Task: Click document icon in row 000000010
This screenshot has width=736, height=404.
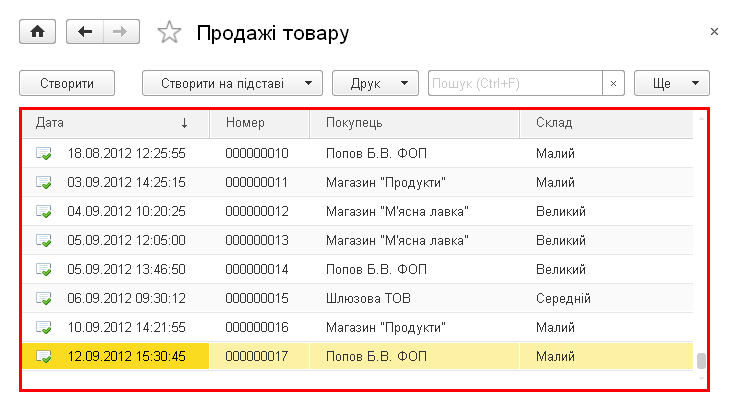Action: (x=44, y=153)
